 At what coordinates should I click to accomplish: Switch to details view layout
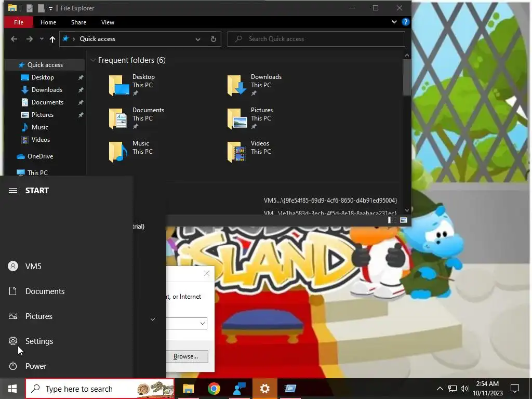[x=392, y=220]
